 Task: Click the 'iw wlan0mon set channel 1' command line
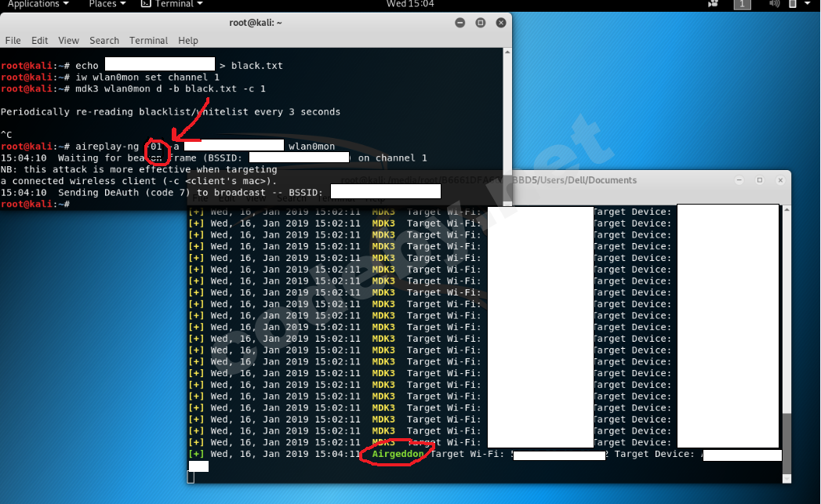147,77
